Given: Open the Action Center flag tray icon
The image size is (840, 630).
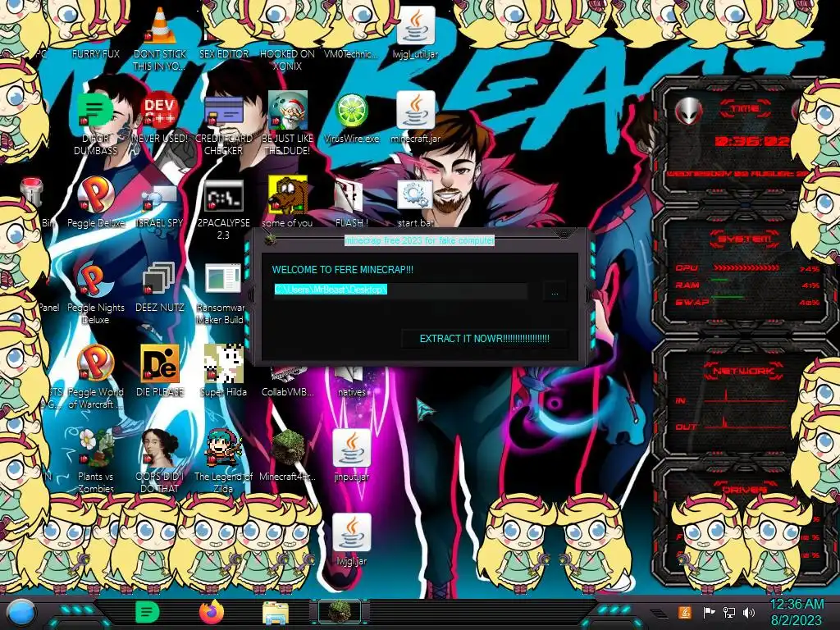Looking at the screenshot, I should pos(709,612).
